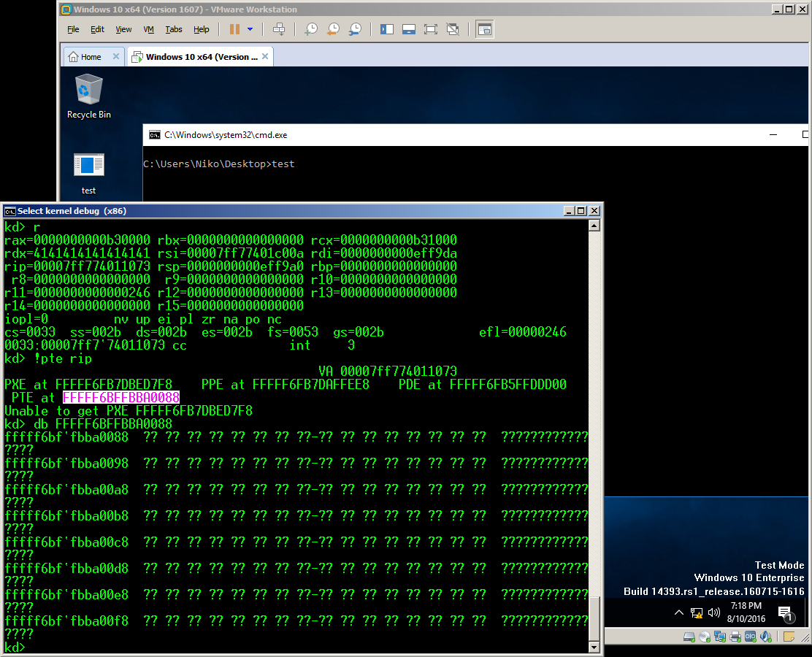
Task: Toggle the thumbnail bar icon
Action: pyautogui.click(x=409, y=29)
